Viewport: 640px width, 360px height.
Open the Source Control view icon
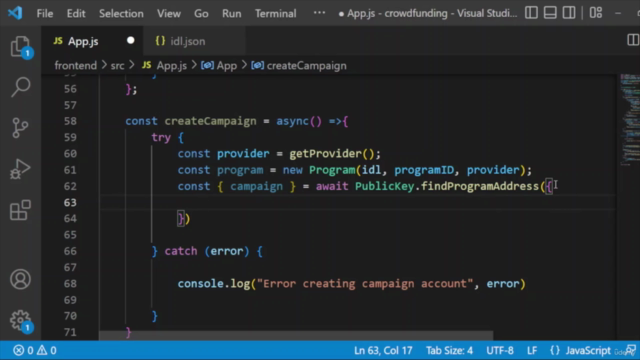coord(20,128)
